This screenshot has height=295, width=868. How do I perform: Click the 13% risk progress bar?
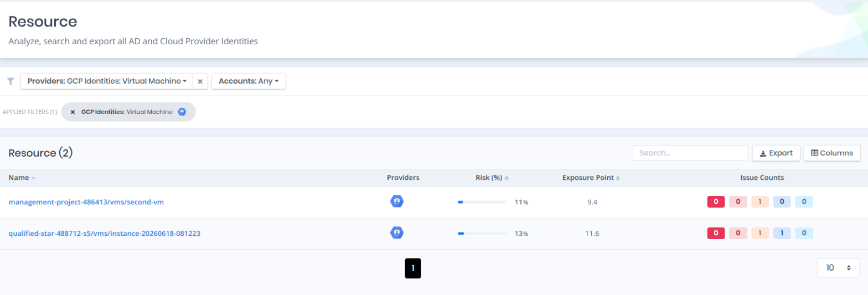click(x=482, y=234)
